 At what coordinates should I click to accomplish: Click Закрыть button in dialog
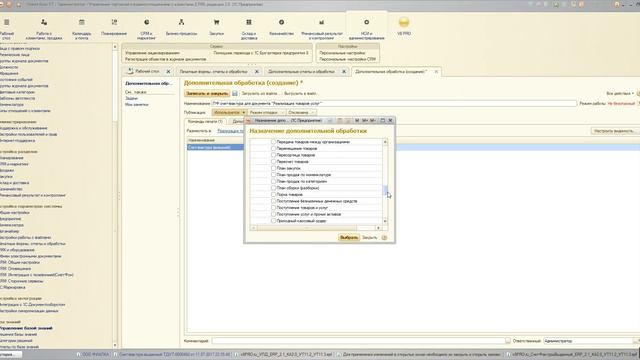click(370, 238)
